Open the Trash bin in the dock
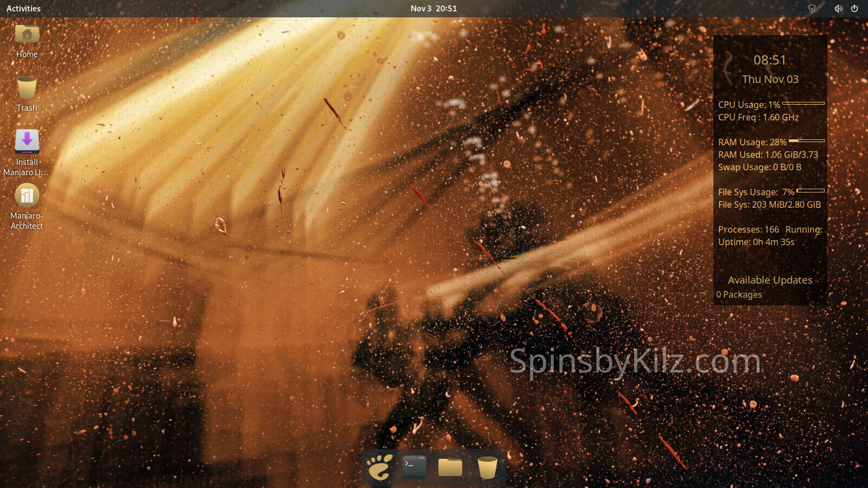This screenshot has height=488, width=868. point(487,467)
